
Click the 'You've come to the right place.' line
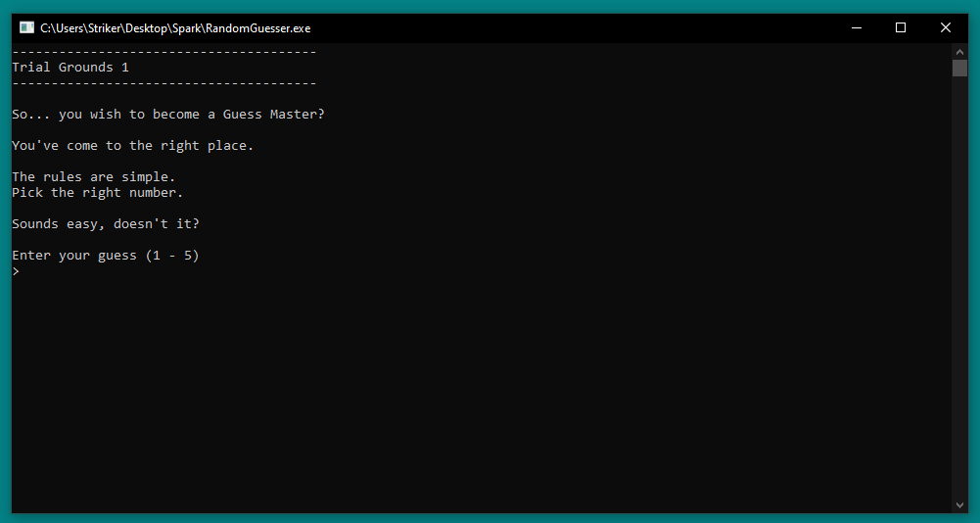coord(132,146)
